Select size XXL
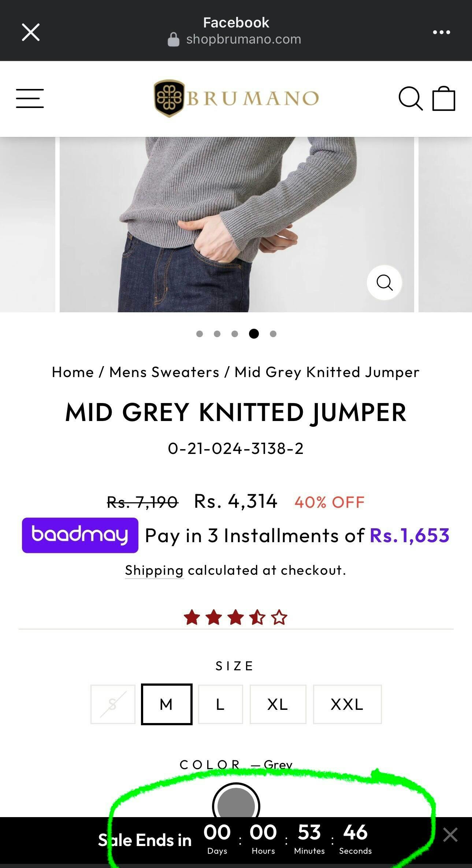 (347, 704)
